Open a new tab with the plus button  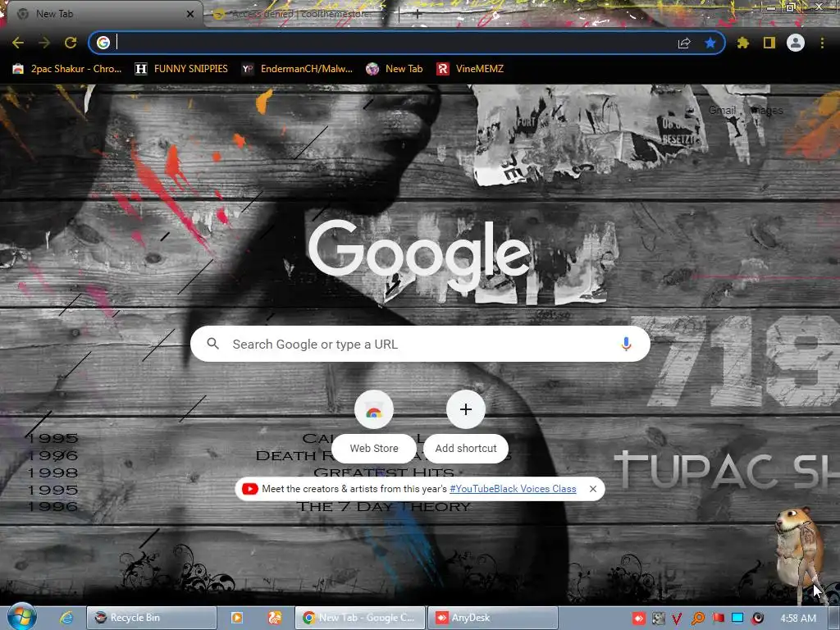(418, 15)
